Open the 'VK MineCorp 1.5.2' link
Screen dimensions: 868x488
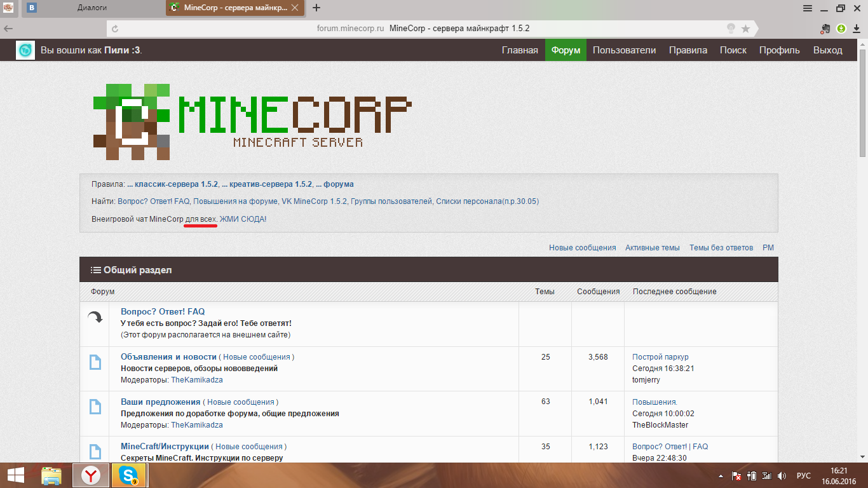315,201
